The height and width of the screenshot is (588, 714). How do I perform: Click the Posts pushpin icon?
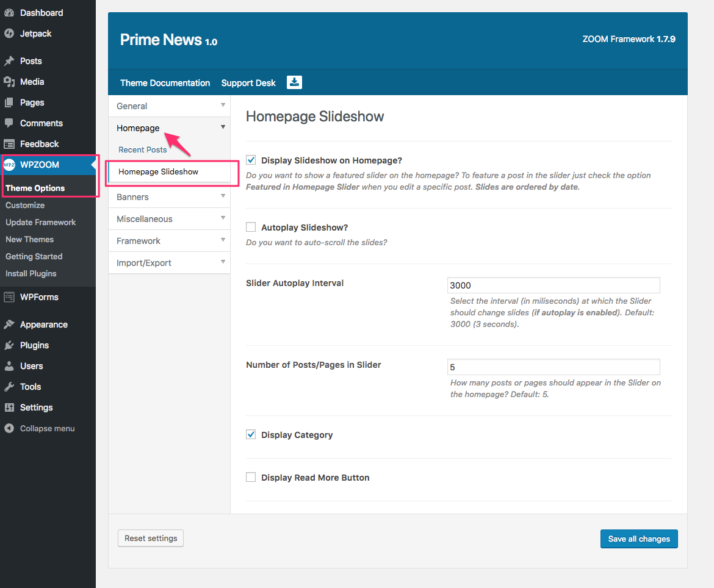(9, 61)
